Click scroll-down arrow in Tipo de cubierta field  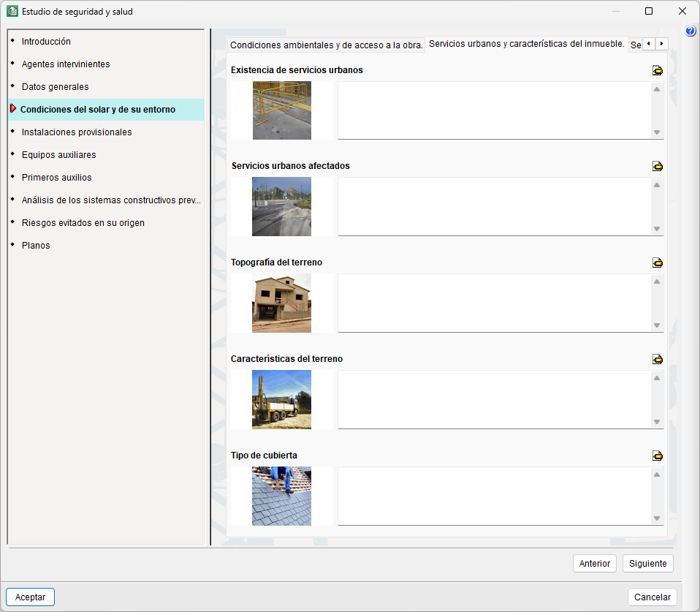(657, 518)
